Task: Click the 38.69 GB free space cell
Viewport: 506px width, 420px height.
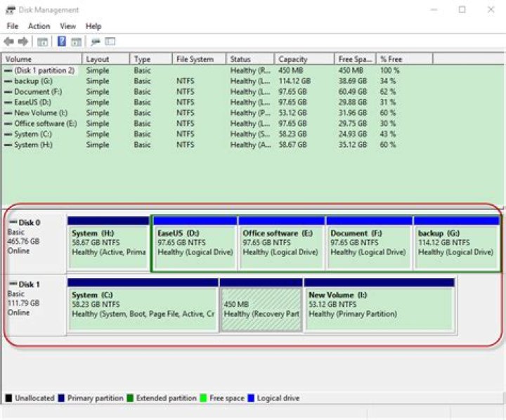Action: click(x=353, y=81)
